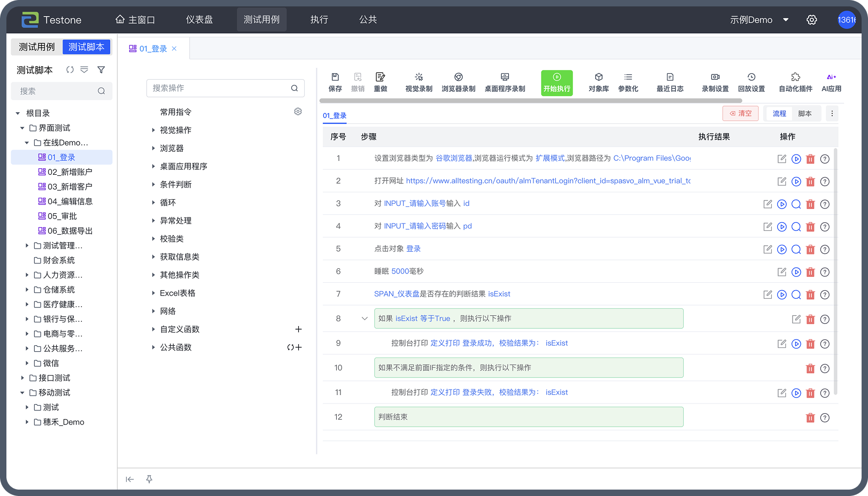Open recent logs (最近日志)
Image resolution: width=868 pixels, height=496 pixels.
click(x=670, y=82)
